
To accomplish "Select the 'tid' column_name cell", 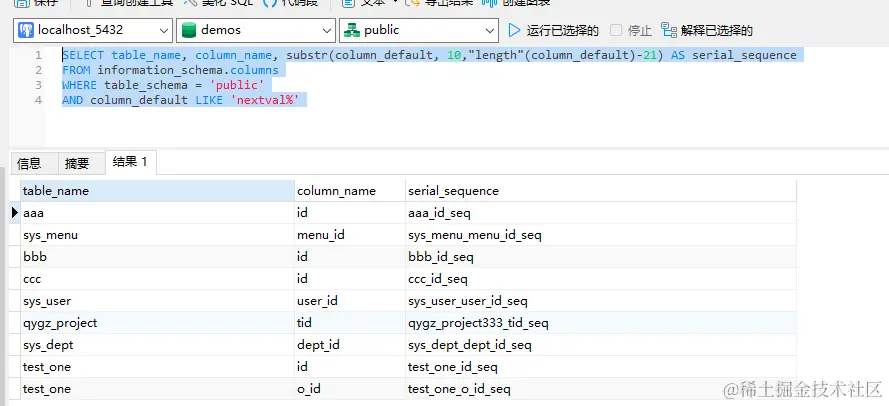I will tap(350, 323).
